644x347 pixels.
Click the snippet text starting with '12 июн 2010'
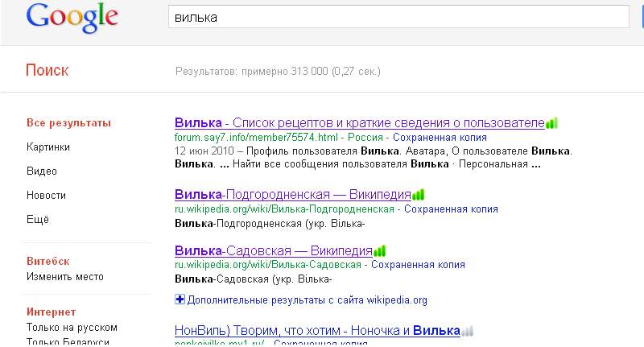coord(374,158)
